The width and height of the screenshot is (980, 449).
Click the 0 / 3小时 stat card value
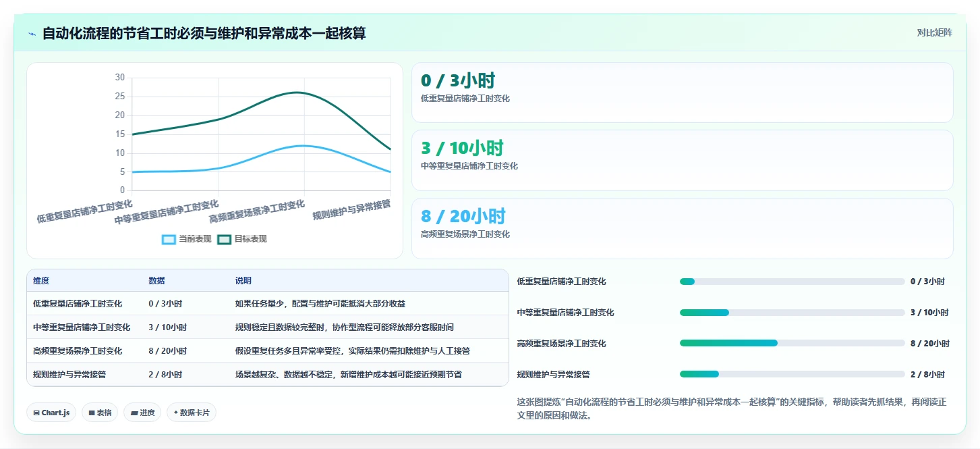coord(458,80)
